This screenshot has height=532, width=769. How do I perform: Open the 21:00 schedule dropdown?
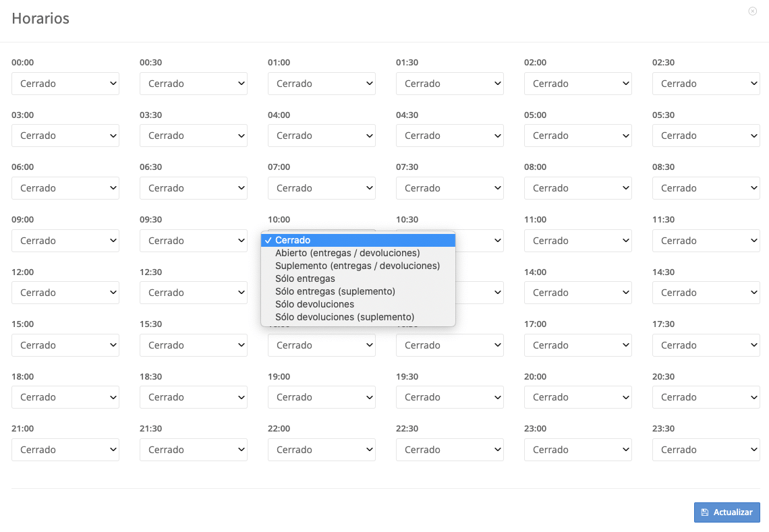[65, 450]
